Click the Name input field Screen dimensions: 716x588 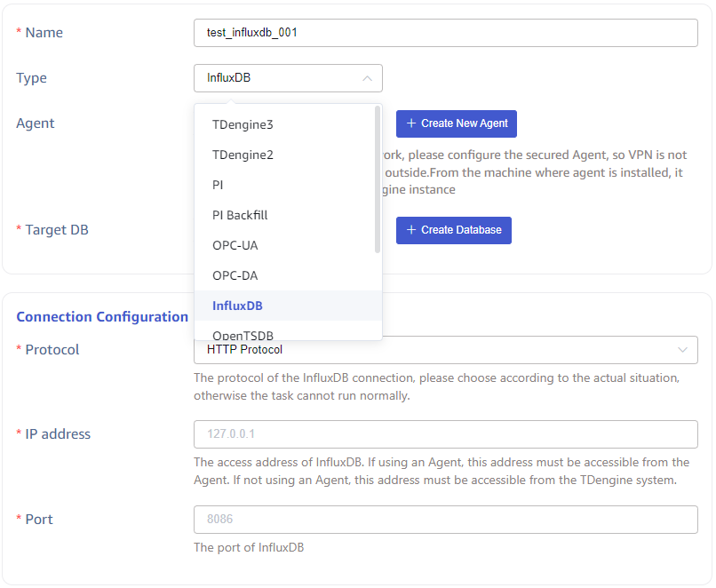pyautogui.click(x=445, y=33)
